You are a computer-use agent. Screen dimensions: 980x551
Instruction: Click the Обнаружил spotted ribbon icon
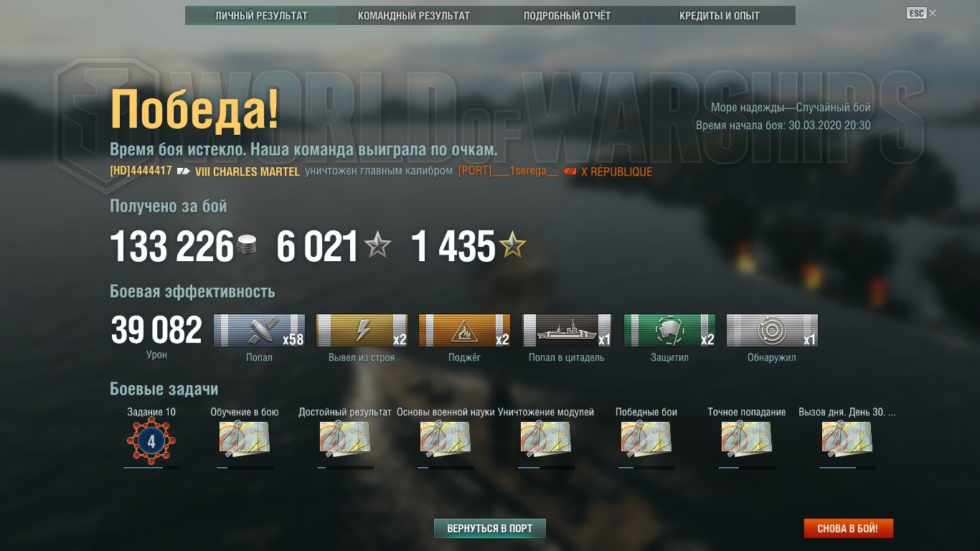772,331
